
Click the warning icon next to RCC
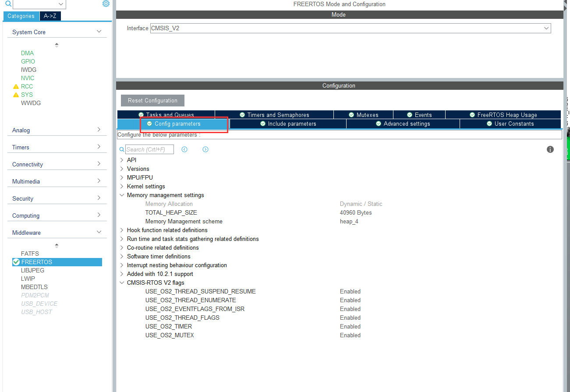click(16, 86)
